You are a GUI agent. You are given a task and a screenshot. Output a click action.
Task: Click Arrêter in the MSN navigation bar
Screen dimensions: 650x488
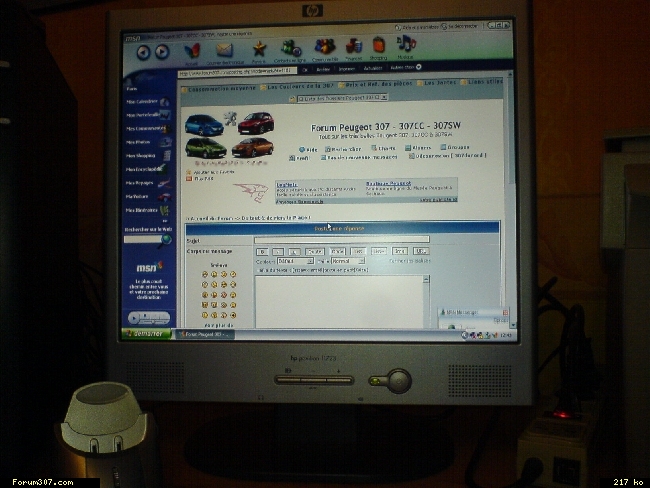[323, 70]
